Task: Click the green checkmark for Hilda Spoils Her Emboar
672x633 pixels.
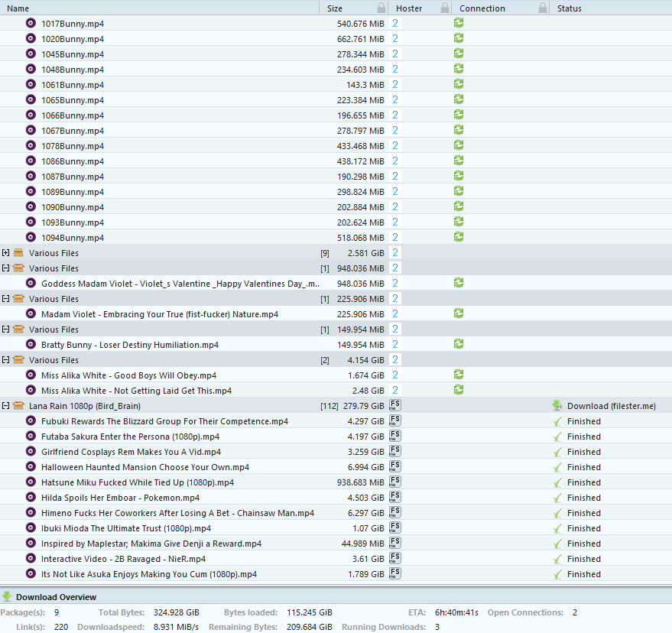Action: point(557,498)
